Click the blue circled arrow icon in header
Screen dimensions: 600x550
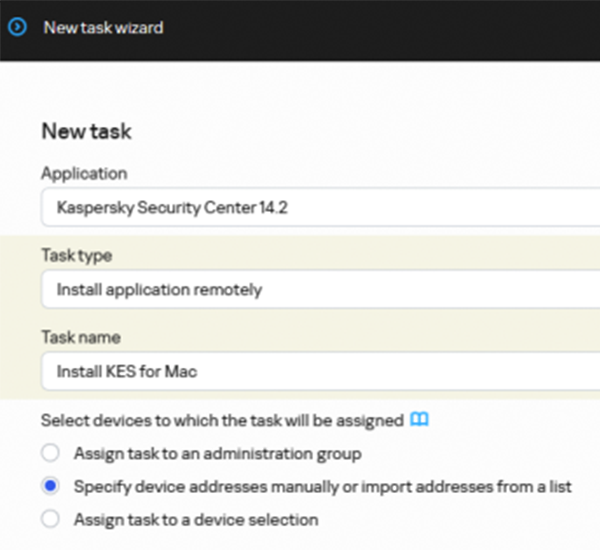click(17, 27)
